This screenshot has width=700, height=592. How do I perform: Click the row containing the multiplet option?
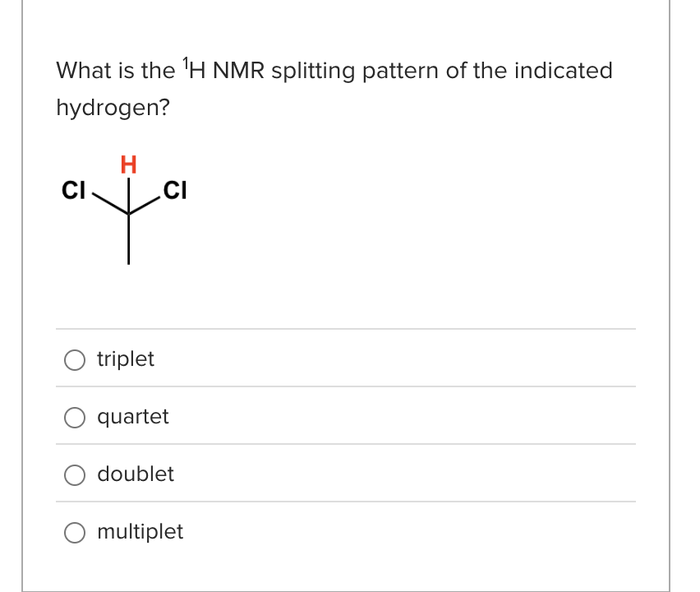345,532
